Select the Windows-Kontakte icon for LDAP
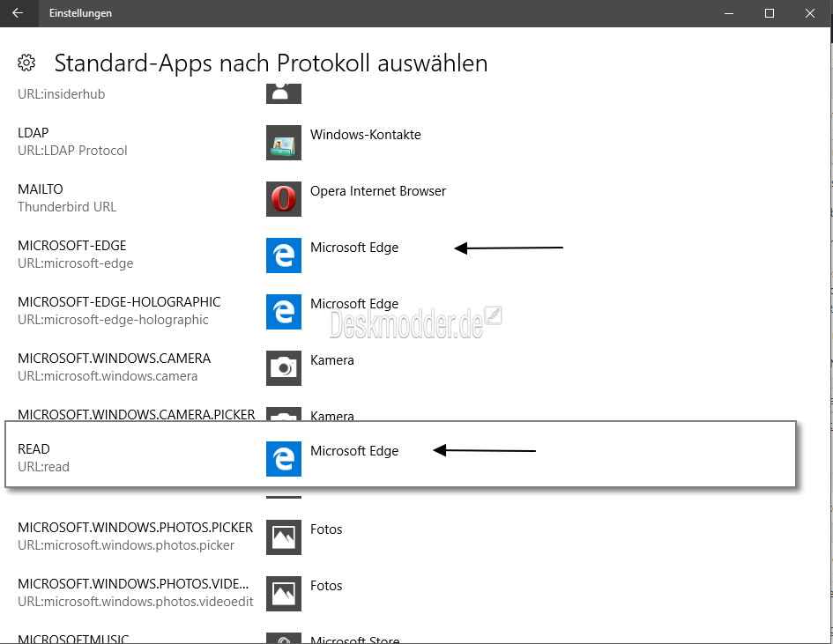This screenshot has width=833, height=644. [x=284, y=143]
